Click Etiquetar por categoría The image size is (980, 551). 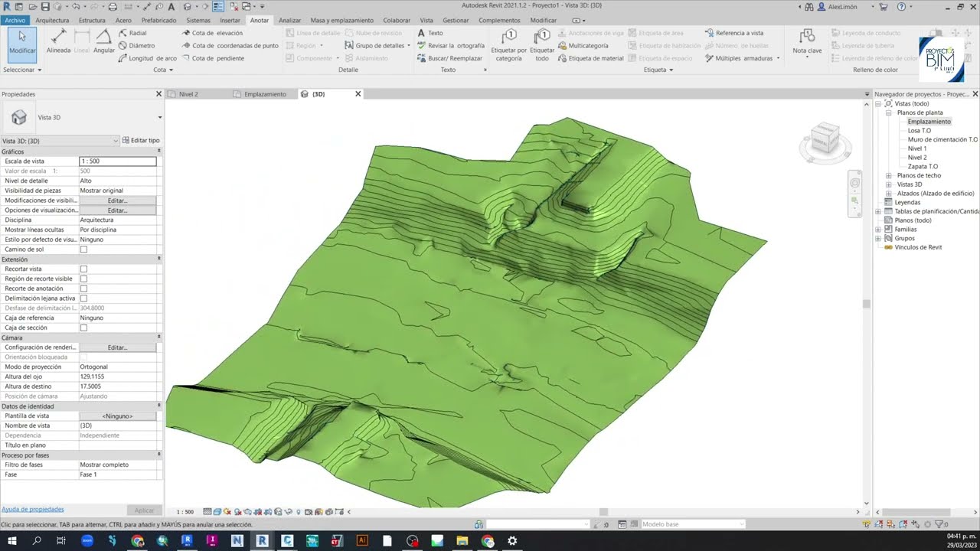508,45
